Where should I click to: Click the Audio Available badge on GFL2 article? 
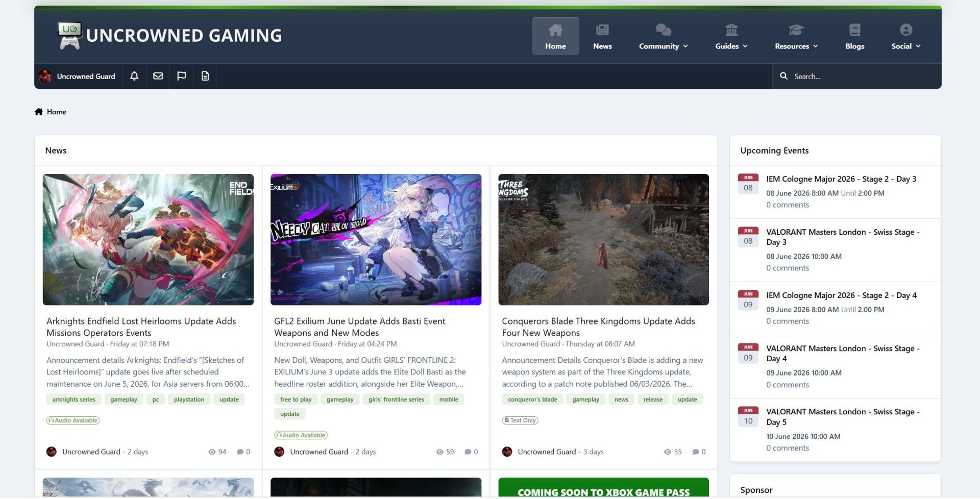pyautogui.click(x=301, y=436)
